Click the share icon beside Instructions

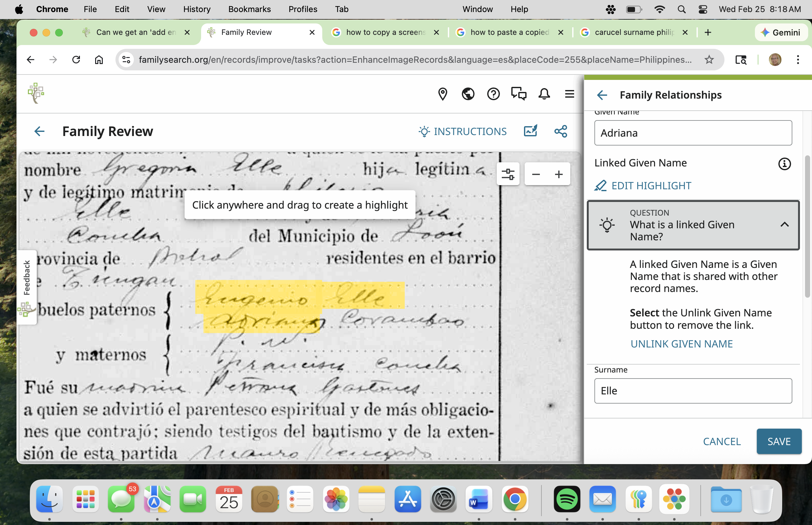click(x=561, y=131)
